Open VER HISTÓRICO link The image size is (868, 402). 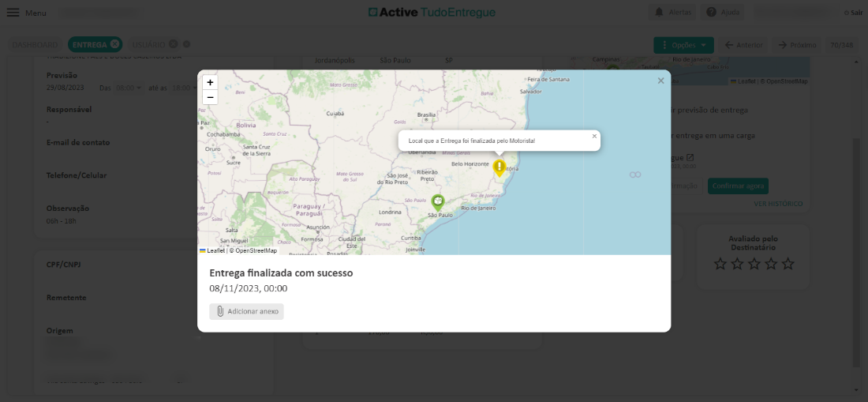click(778, 204)
